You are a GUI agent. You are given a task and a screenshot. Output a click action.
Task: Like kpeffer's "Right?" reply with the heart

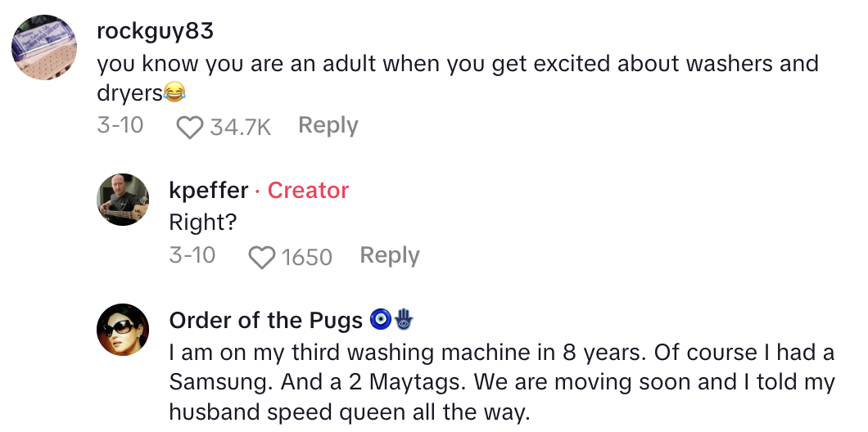(x=261, y=257)
